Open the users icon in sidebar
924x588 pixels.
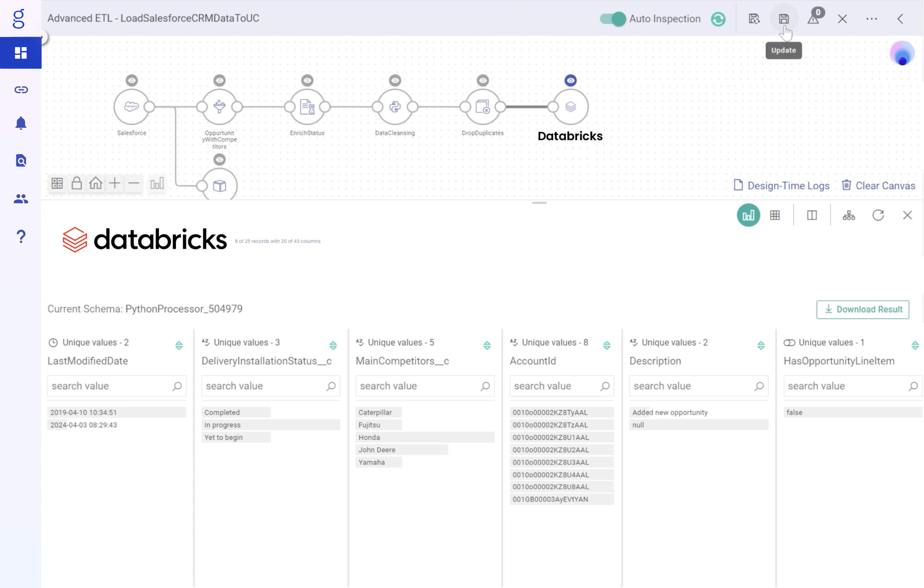point(21,198)
